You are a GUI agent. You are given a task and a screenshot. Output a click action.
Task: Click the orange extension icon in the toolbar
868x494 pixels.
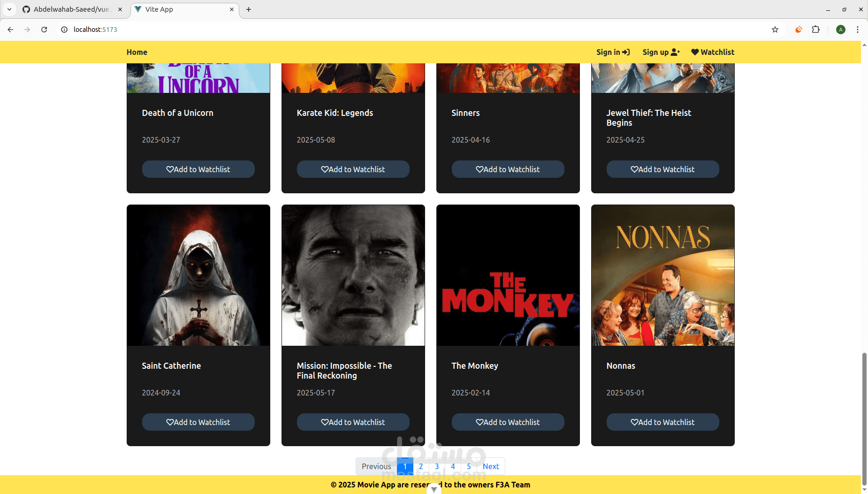799,30
